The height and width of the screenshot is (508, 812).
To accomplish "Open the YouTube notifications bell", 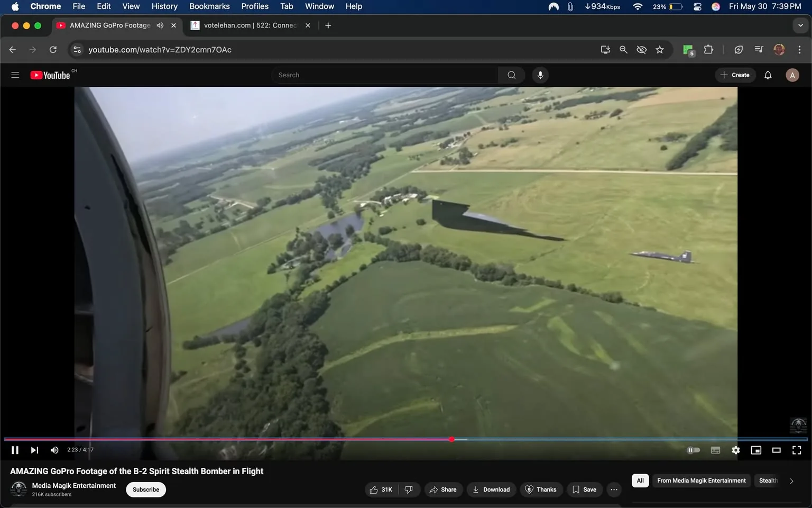I will [x=767, y=75].
